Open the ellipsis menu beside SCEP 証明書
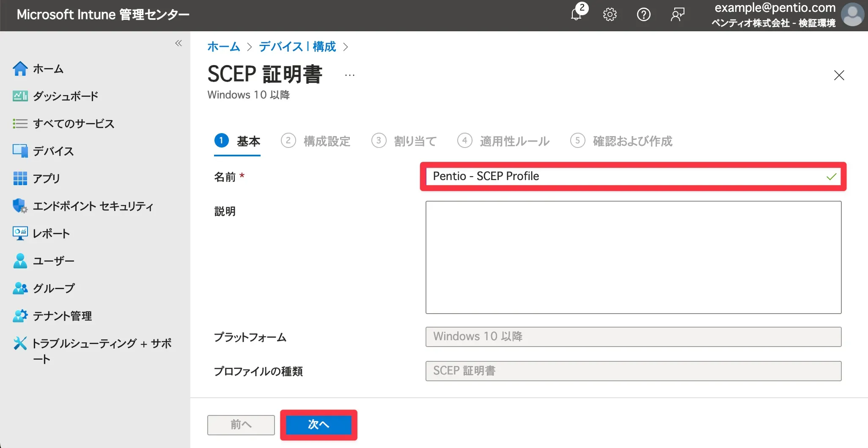 pos(349,75)
